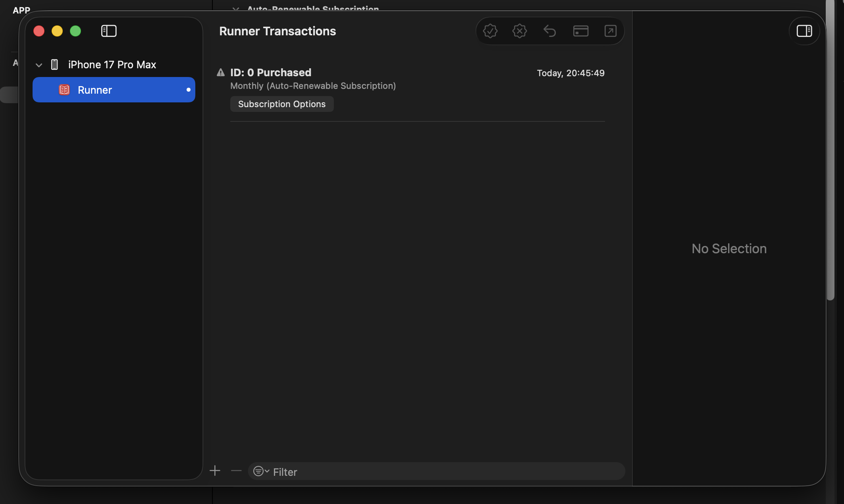Screen dimensions: 844x504
Task: Select the Runner app in sidebar
Action: pyautogui.click(x=114, y=90)
